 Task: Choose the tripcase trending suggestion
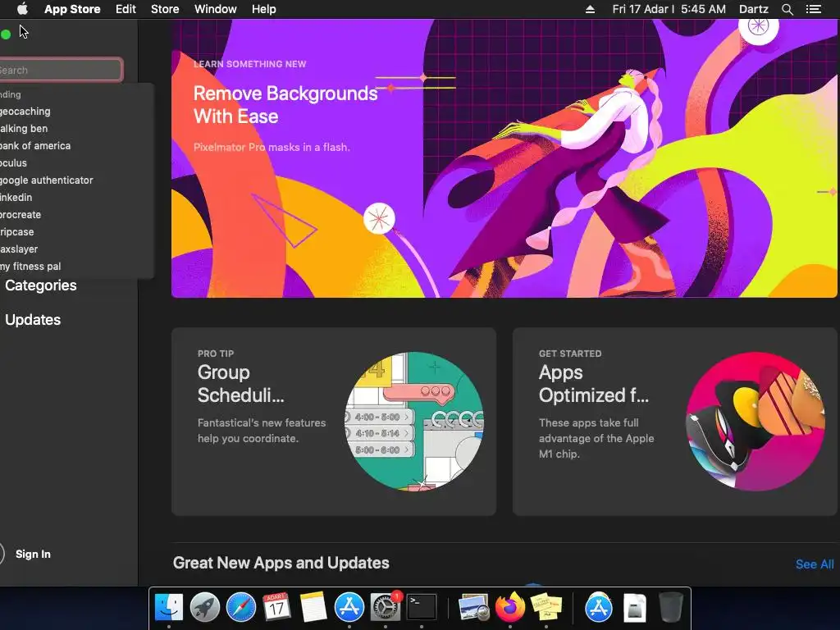pyautogui.click(x=75, y=232)
